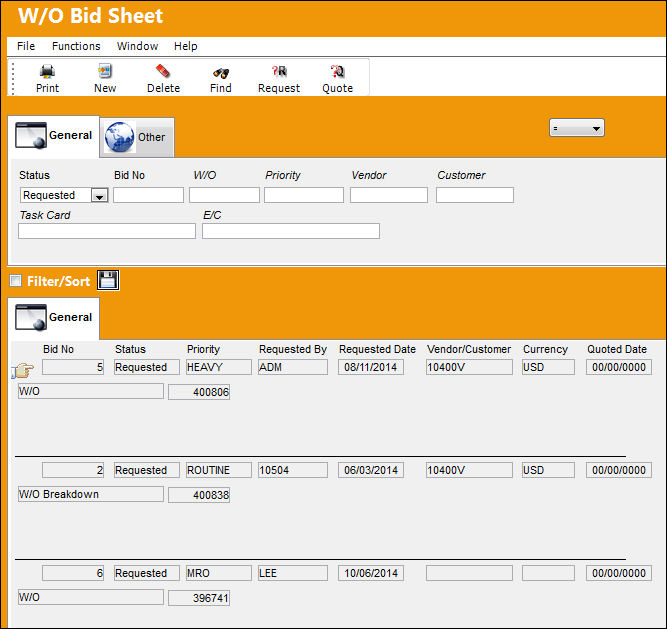Select the lower results General tab

click(x=54, y=318)
